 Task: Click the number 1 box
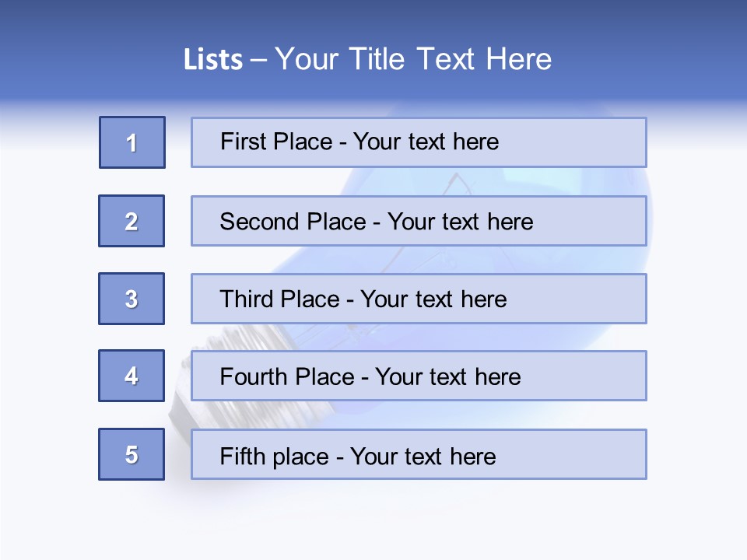point(132,142)
